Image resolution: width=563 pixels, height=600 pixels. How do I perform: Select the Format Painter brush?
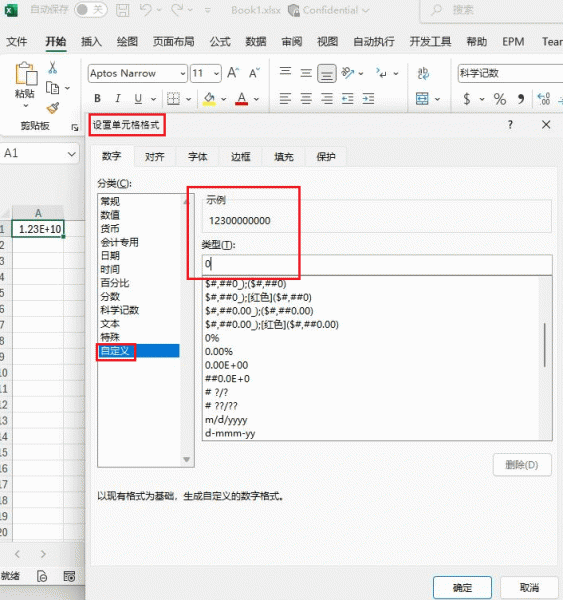tap(53, 108)
